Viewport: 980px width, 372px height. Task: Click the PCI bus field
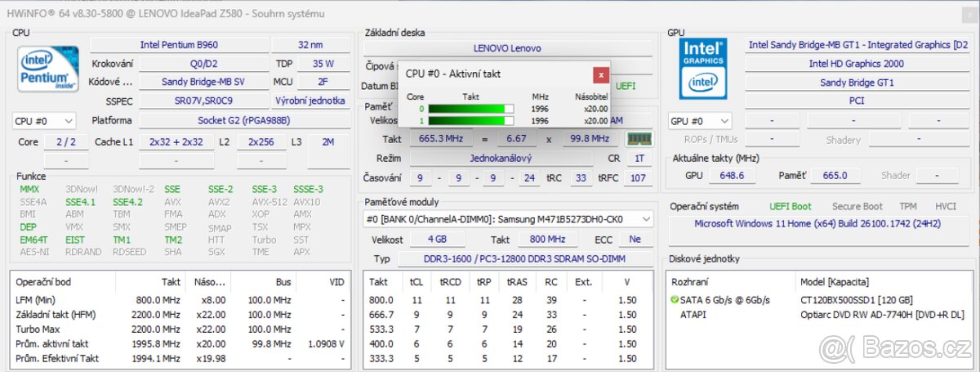tap(857, 101)
